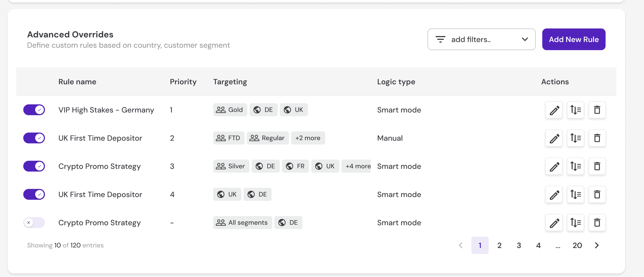Viewport: 644px width, 277px height.
Task: Edit the Manual logic UK First Time Depositor rule
Action: point(554,138)
